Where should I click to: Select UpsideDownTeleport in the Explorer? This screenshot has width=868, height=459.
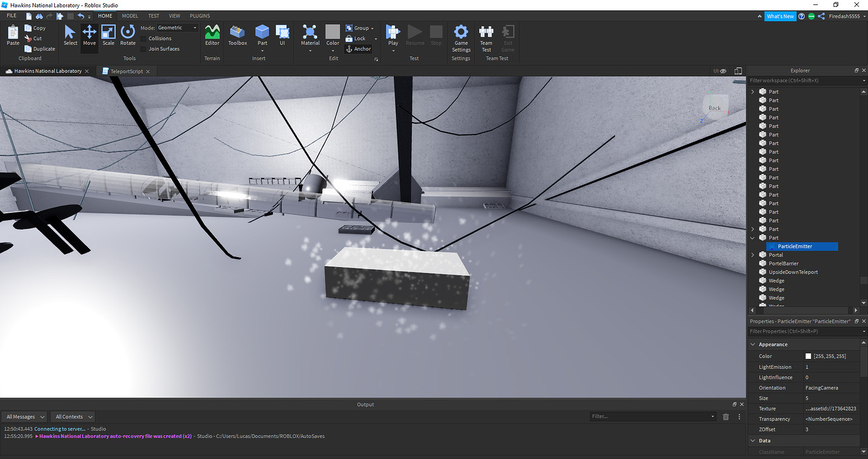[794, 272]
